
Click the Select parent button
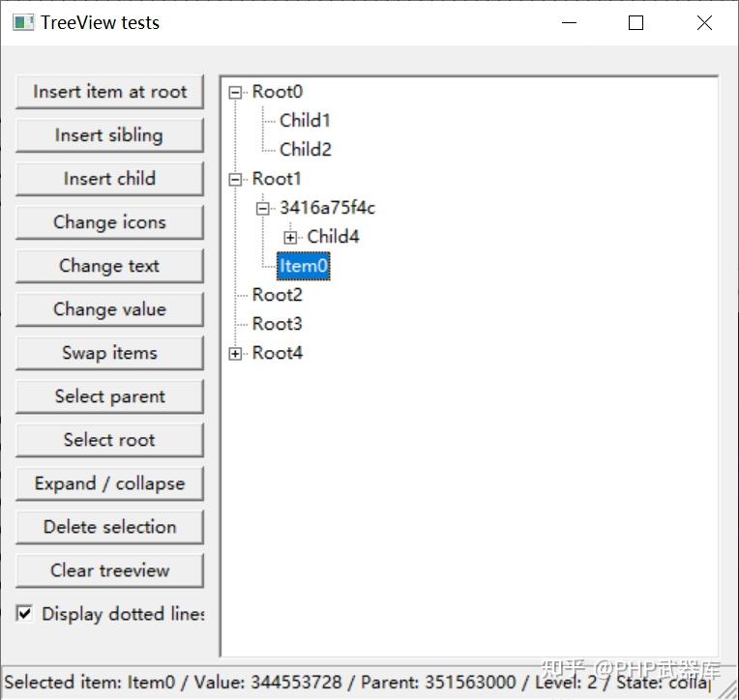[110, 396]
